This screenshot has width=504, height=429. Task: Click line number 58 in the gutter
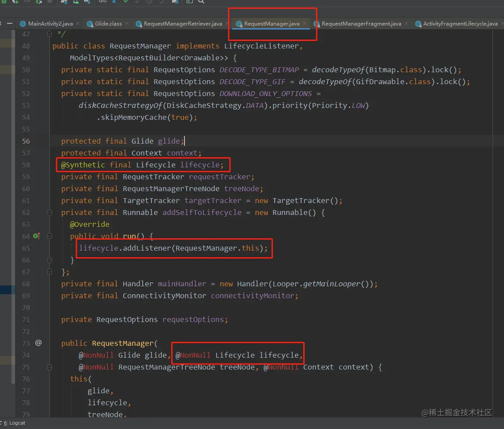(26, 165)
